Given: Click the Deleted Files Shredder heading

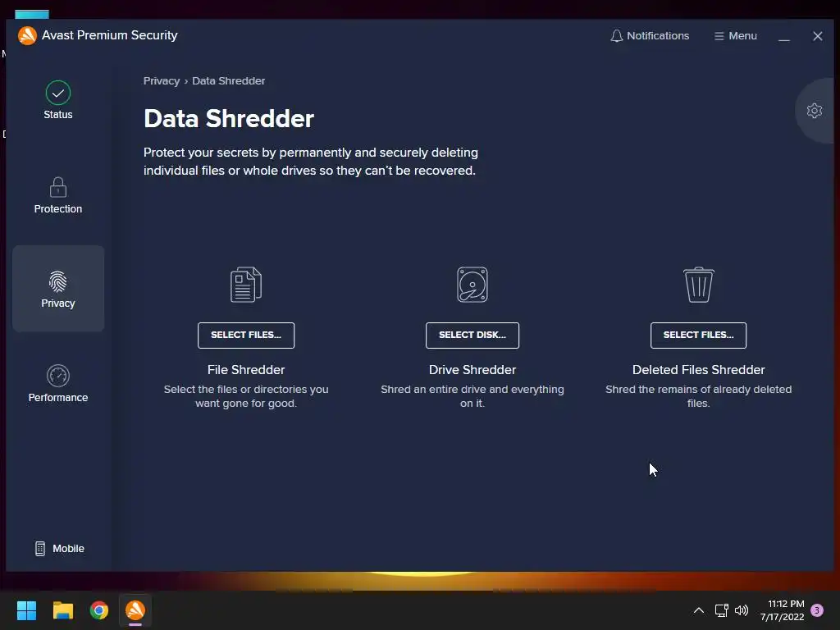Looking at the screenshot, I should [x=699, y=370].
